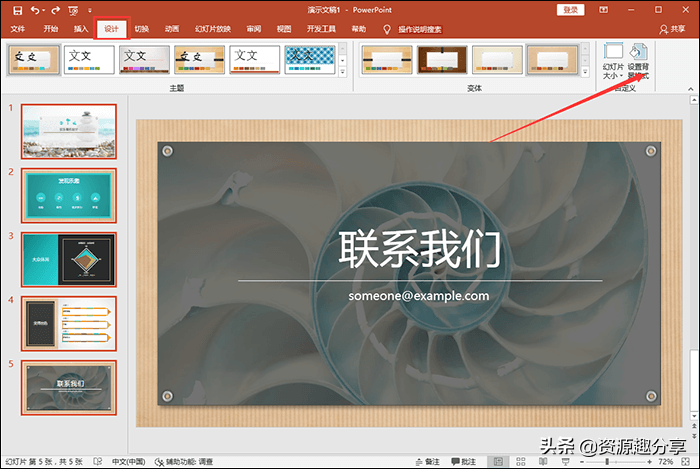
Task: Open the 幻灯片大小 slide size tool
Action: [613, 61]
